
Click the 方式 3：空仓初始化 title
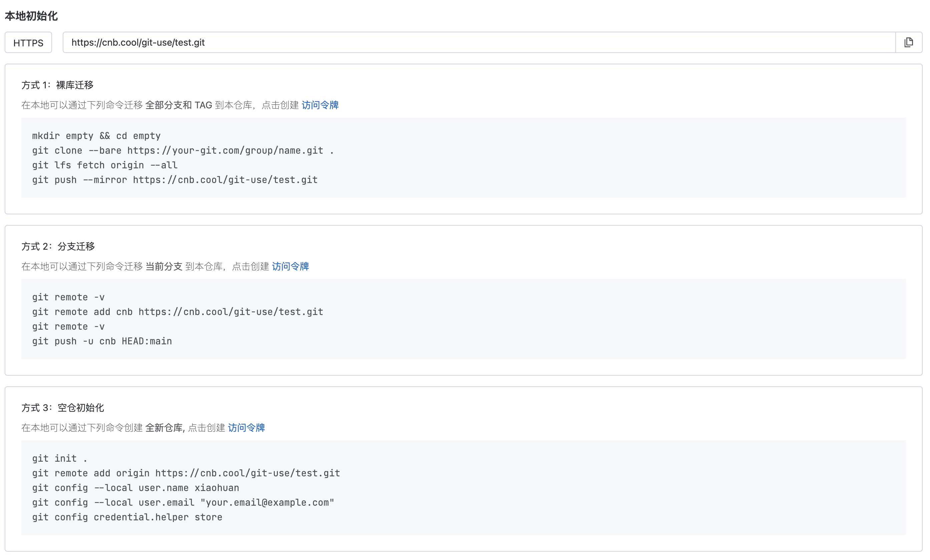pyautogui.click(x=63, y=408)
